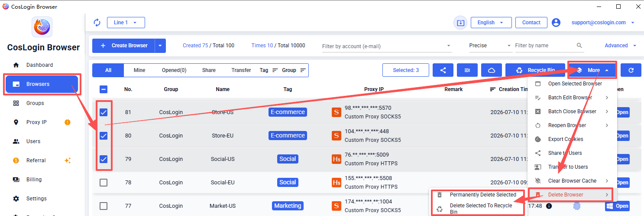Expand Clear Browser Cache submenu
Viewport: 644px width, 216px height.
coord(572,181)
